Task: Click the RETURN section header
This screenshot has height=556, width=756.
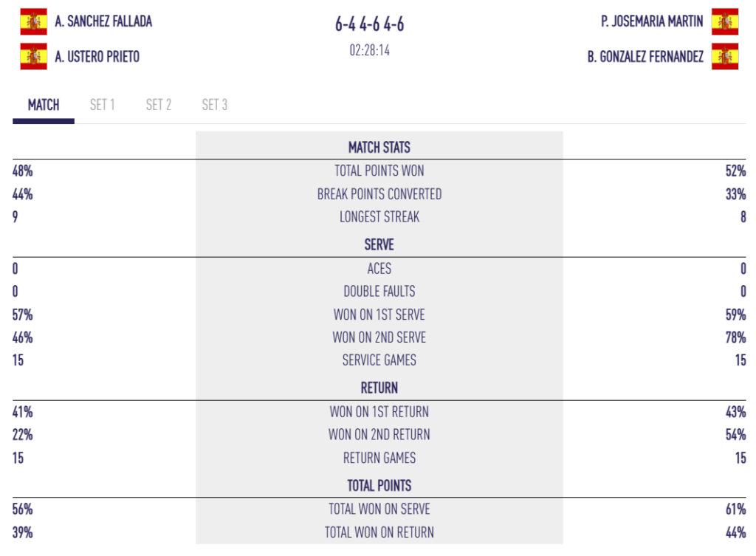Action: click(379, 388)
